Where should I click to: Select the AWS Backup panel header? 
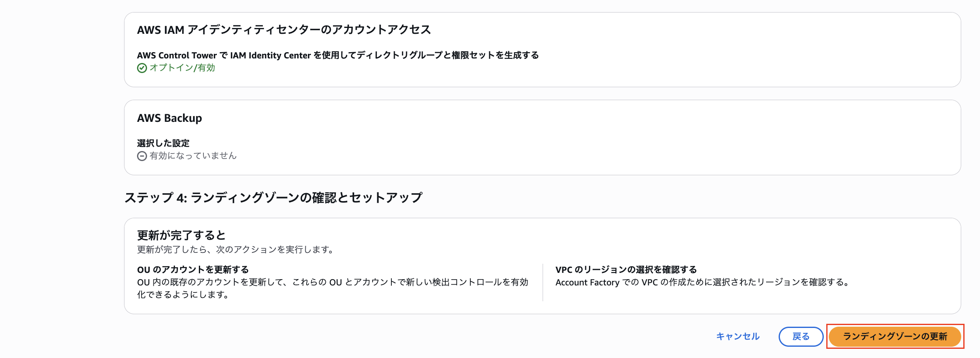tap(169, 118)
